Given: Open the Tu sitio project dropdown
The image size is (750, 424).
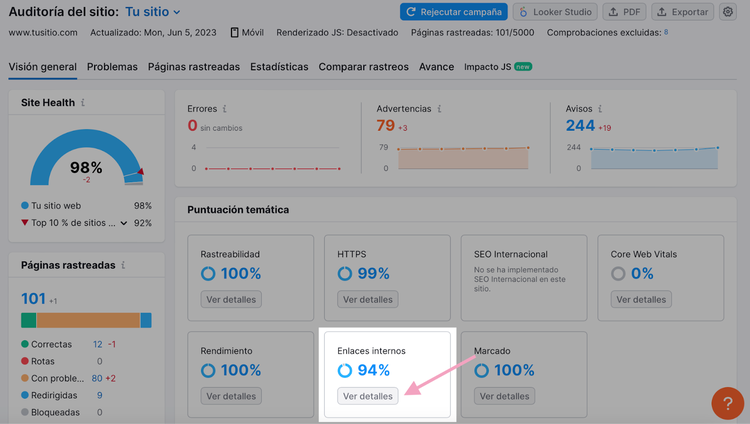Looking at the screenshot, I should (x=153, y=12).
